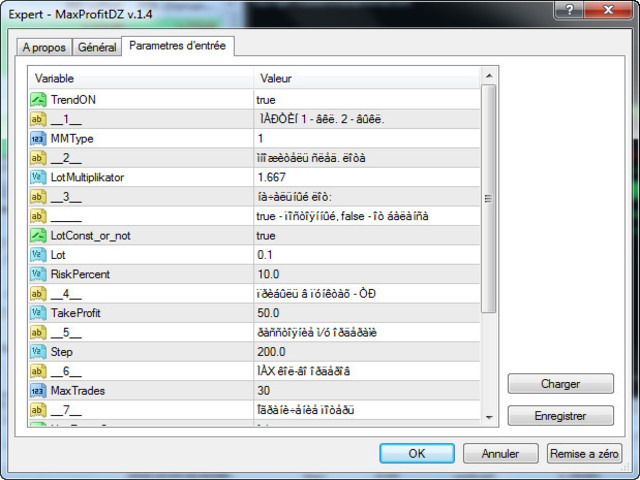640x480 pixels.
Task: Edit the RiskPercent value field 10.0
Action: pyautogui.click(x=367, y=274)
